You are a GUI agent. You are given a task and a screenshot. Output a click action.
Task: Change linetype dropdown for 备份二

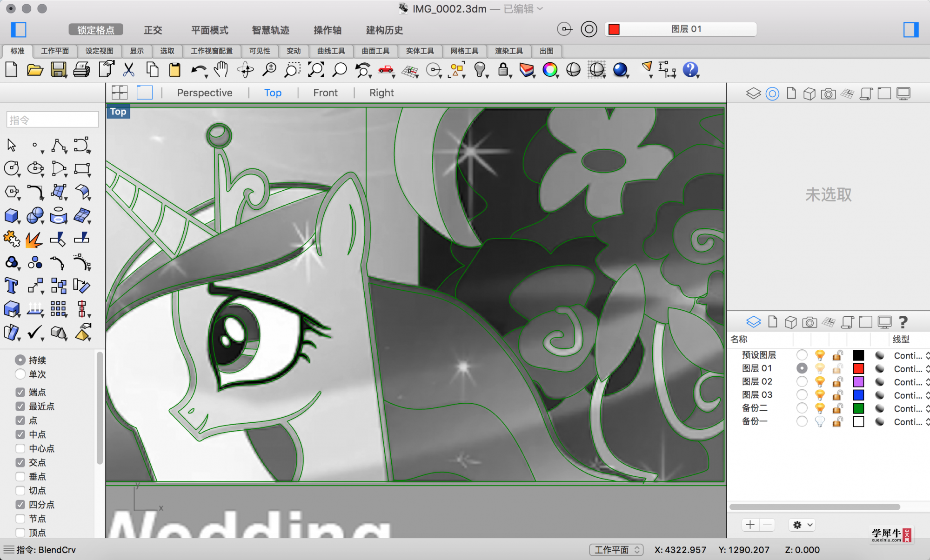point(910,408)
